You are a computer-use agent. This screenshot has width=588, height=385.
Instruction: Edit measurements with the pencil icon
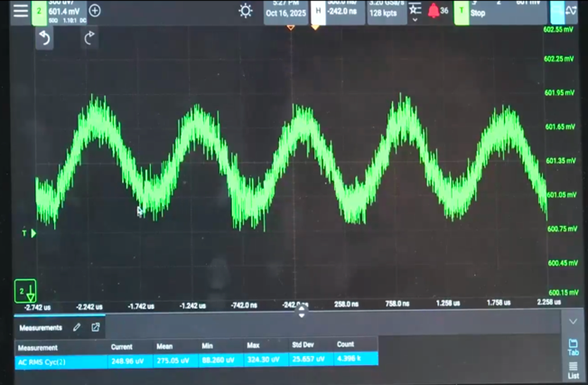(77, 327)
